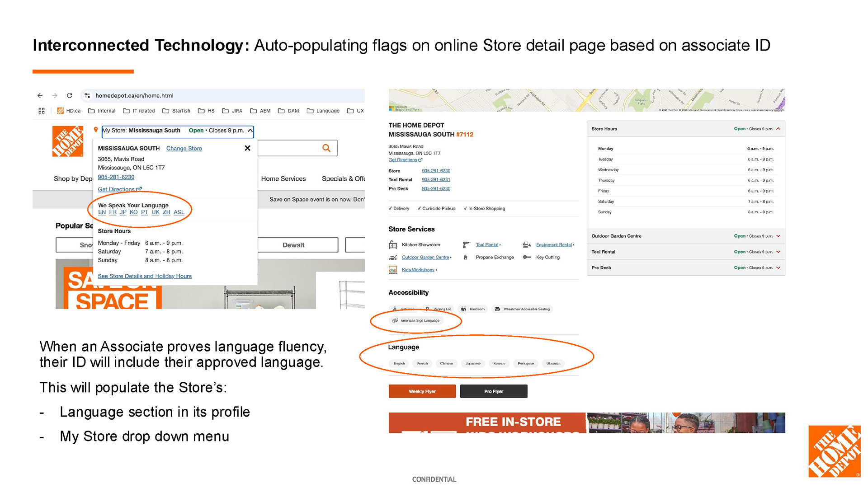The height and width of the screenshot is (488, 868).
Task: Click the FR language link
Action: point(113,212)
